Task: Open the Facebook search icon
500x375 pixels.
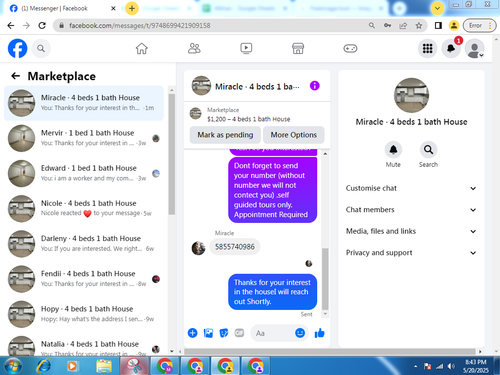Action: coord(41,49)
